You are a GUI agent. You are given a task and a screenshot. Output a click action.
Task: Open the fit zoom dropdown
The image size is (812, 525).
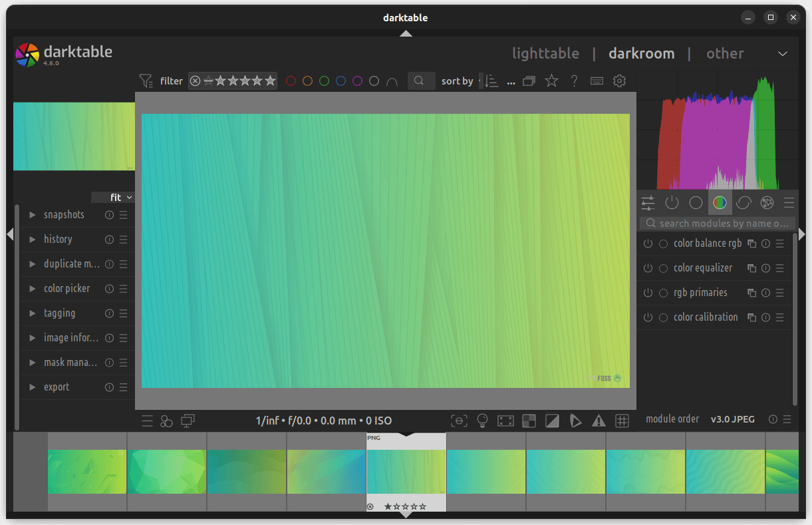coord(112,197)
